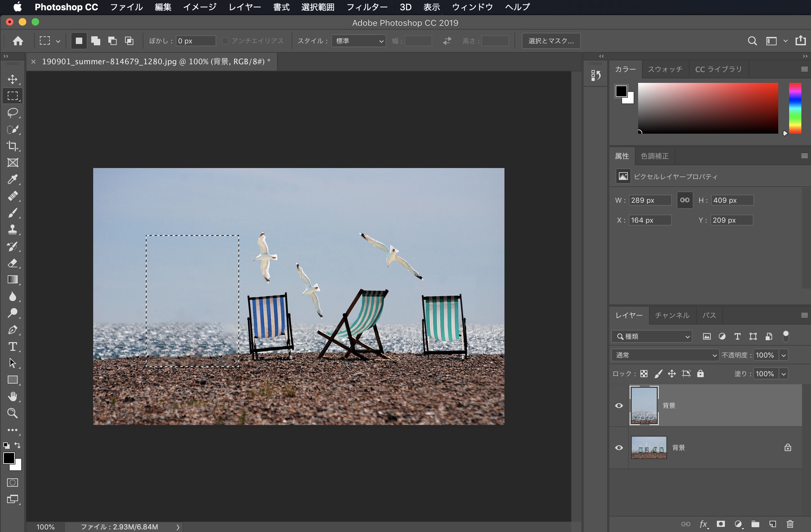Image resolution: width=811 pixels, height=532 pixels.
Task: Click the 選択とマスク... button
Action: [551, 41]
